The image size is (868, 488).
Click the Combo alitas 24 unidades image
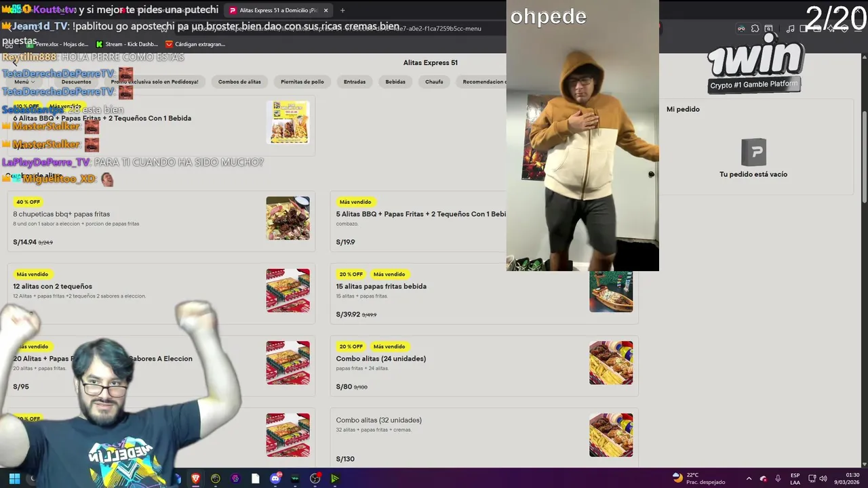tap(611, 363)
